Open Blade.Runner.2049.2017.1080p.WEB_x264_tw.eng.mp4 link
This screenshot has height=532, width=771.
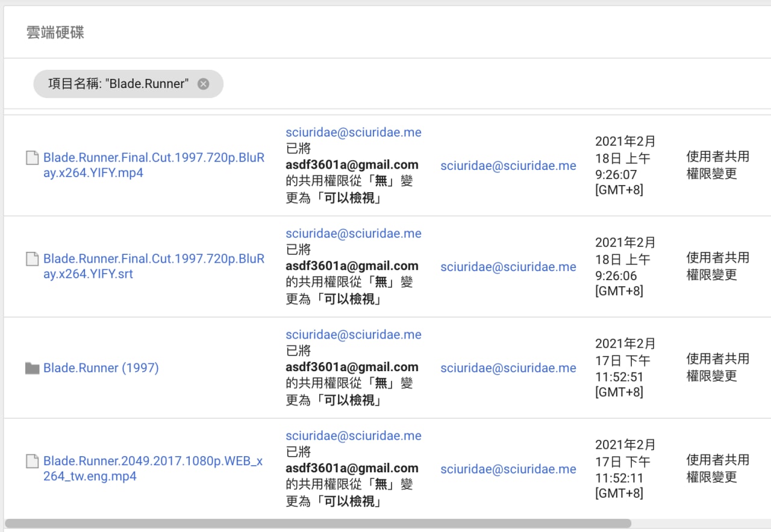click(x=153, y=469)
